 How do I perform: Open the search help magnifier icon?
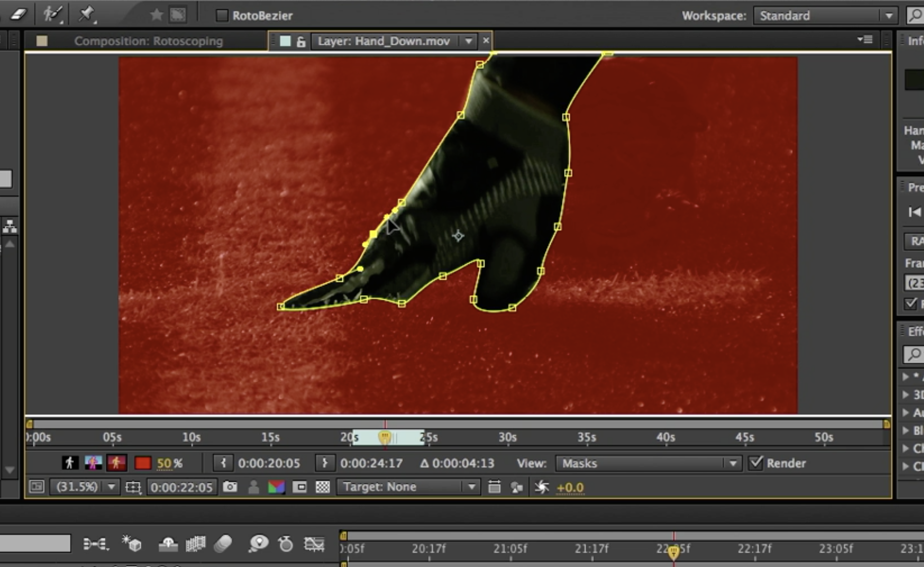(915, 15)
